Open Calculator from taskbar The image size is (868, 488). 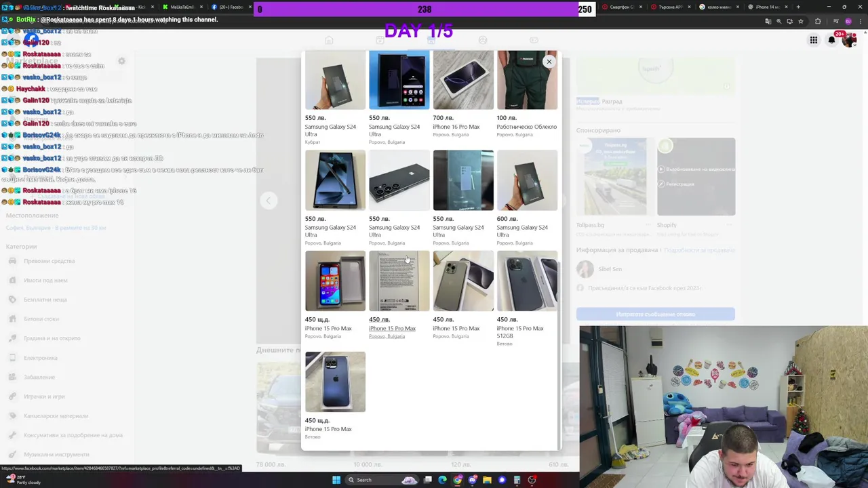tap(517, 480)
